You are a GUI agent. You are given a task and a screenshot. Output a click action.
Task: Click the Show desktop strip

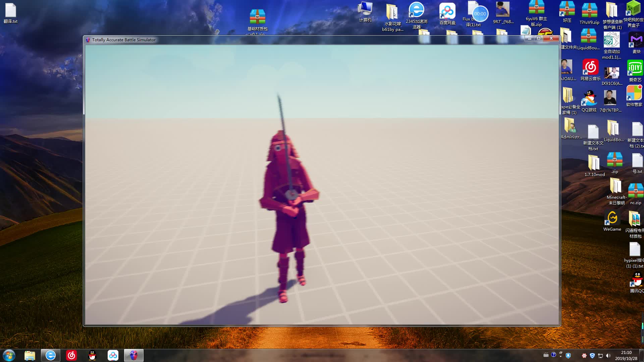pyautogui.click(x=642, y=355)
